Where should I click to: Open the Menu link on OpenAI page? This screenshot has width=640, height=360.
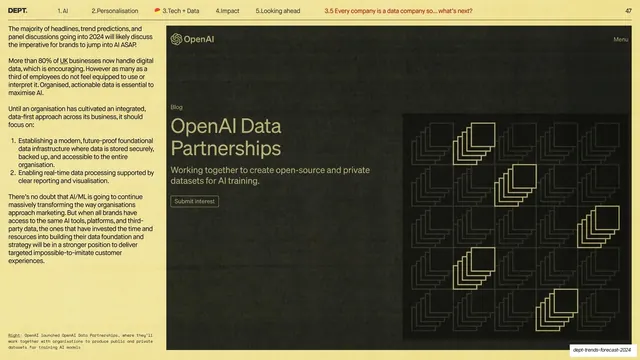pyautogui.click(x=620, y=40)
